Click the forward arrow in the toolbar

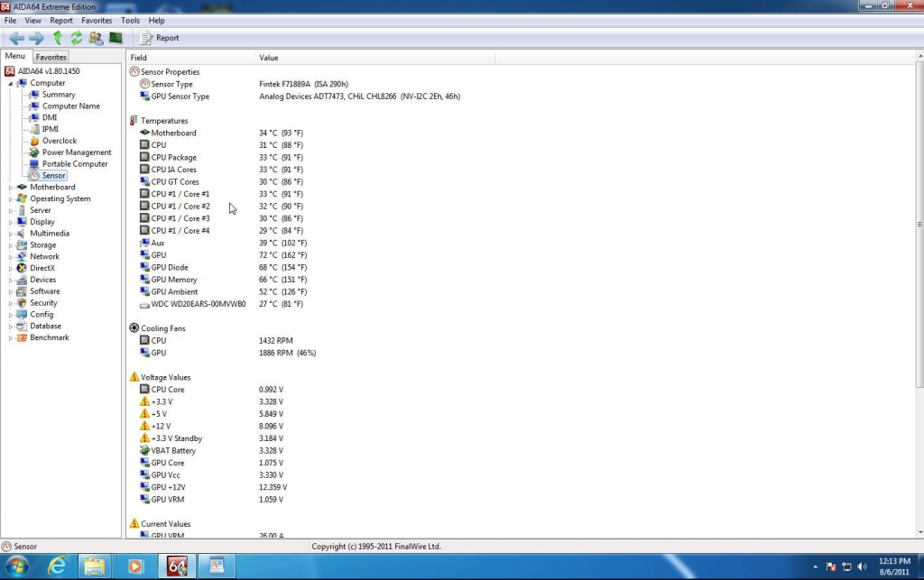click(x=36, y=38)
